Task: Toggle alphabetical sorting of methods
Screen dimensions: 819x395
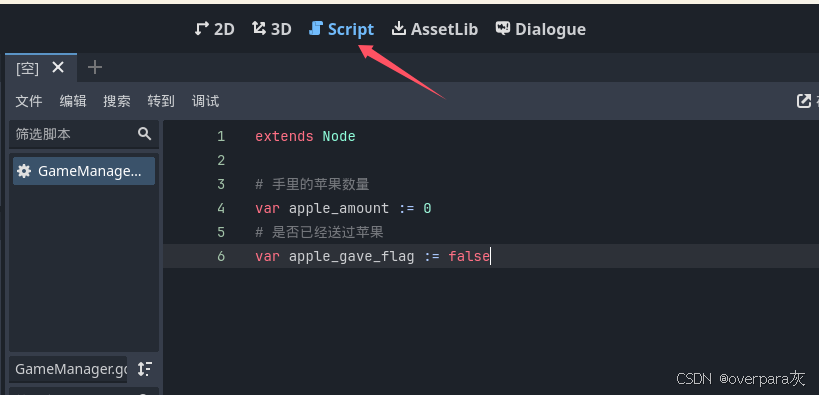Action: point(145,369)
